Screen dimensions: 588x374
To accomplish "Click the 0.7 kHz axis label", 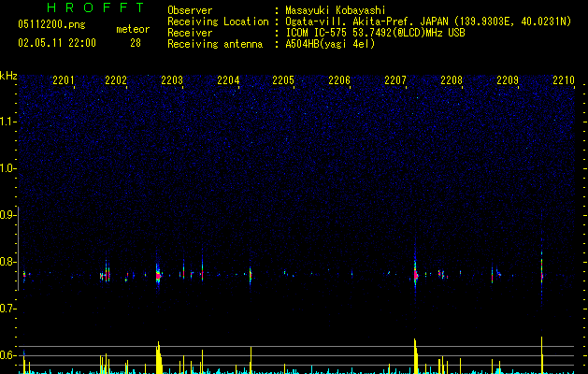I will [7, 309].
